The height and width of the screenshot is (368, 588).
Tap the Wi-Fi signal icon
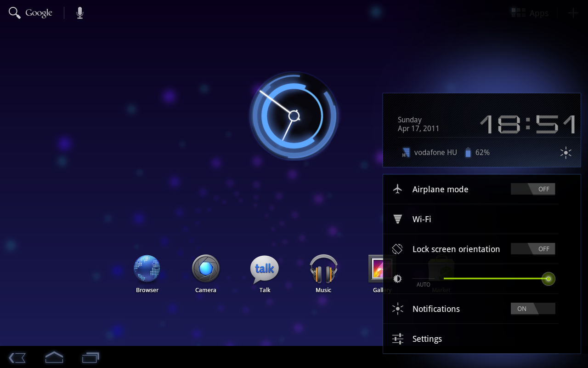click(x=398, y=219)
